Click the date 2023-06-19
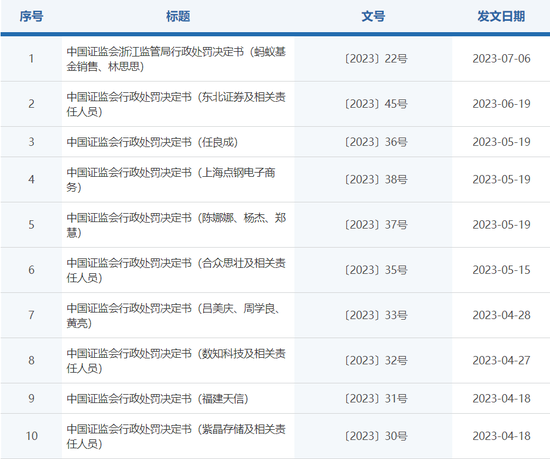Viewport: 550px width, 459px height. pyautogui.click(x=501, y=104)
